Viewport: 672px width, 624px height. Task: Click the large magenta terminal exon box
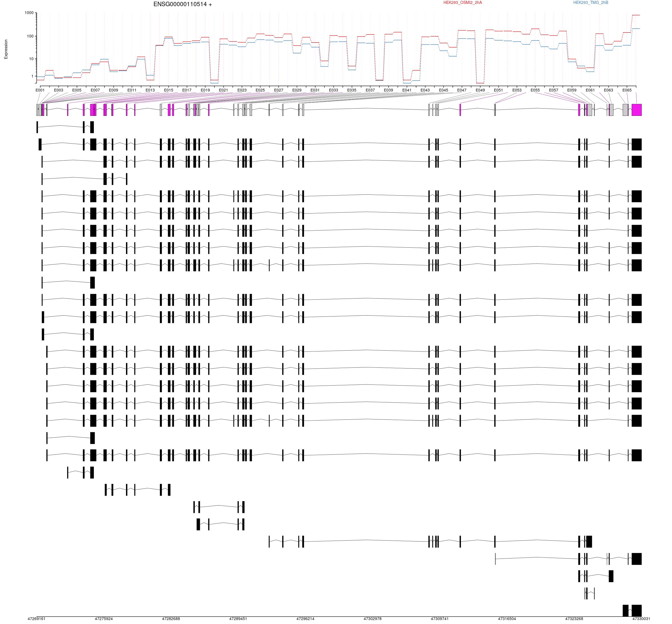click(x=636, y=110)
